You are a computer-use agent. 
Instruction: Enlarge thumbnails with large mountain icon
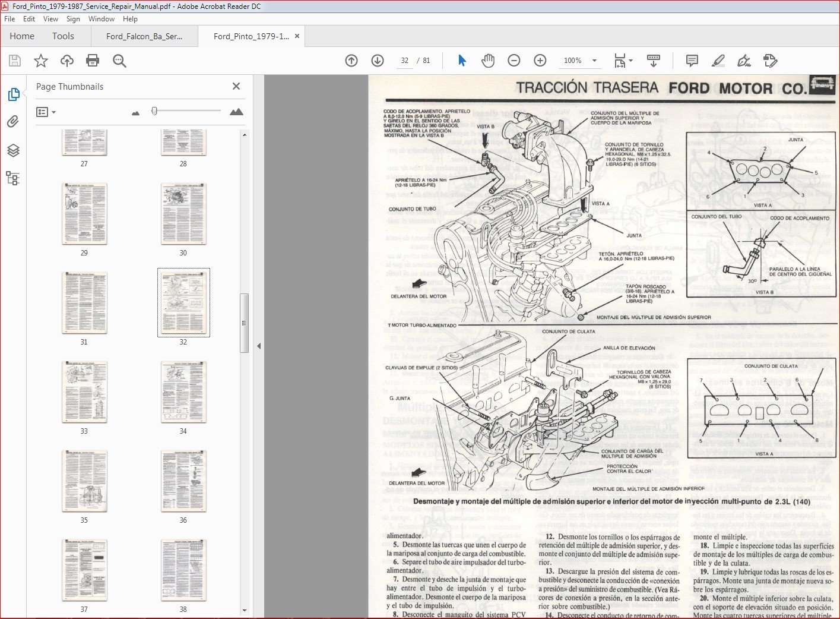236,112
